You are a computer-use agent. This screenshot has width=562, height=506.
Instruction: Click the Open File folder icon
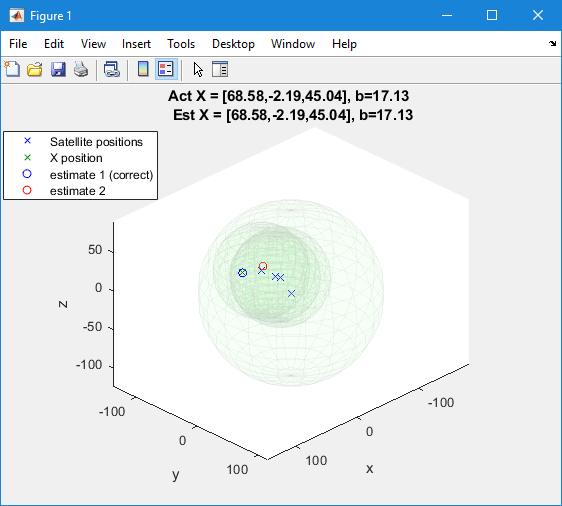pyautogui.click(x=35, y=69)
